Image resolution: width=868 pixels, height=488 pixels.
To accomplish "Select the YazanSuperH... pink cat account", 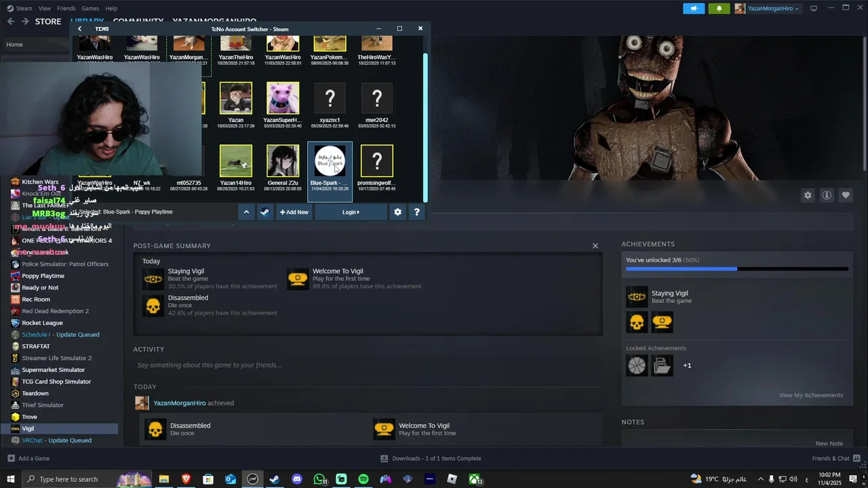I will point(283,104).
